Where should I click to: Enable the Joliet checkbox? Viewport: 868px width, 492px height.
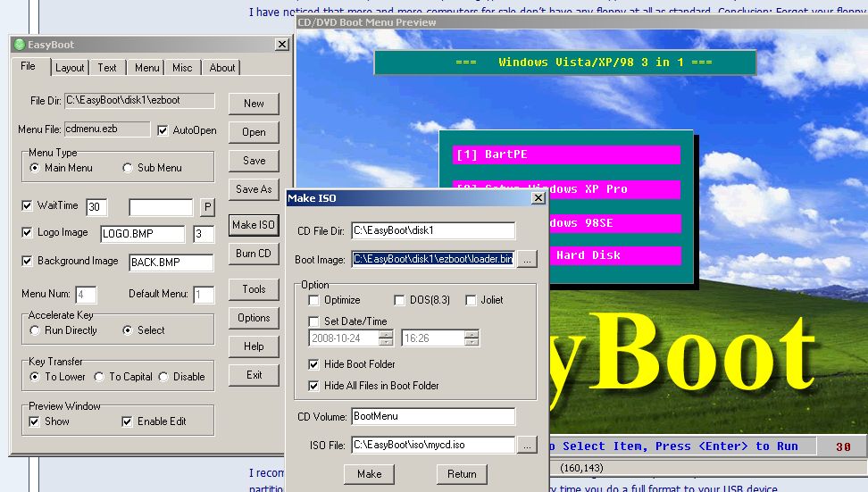click(471, 301)
